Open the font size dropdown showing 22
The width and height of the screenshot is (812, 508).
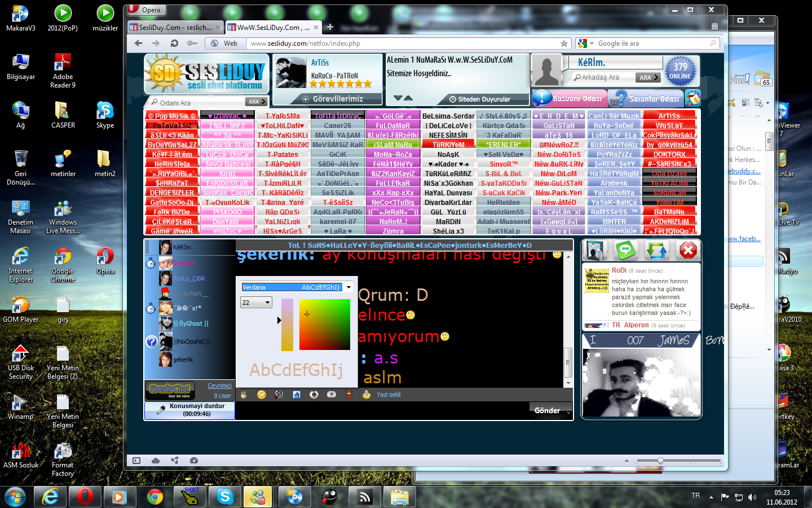coord(256,303)
